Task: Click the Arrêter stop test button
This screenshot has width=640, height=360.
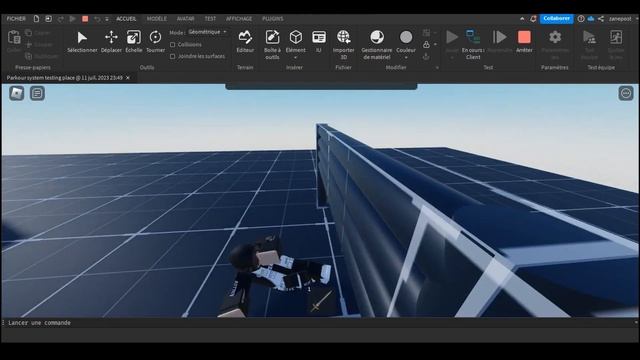Action: [x=524, y=41]
